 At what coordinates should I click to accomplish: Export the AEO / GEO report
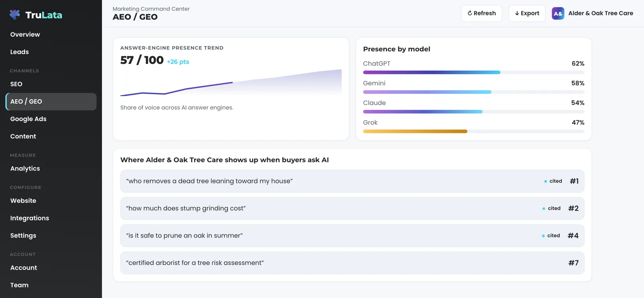tap(527, 13)
